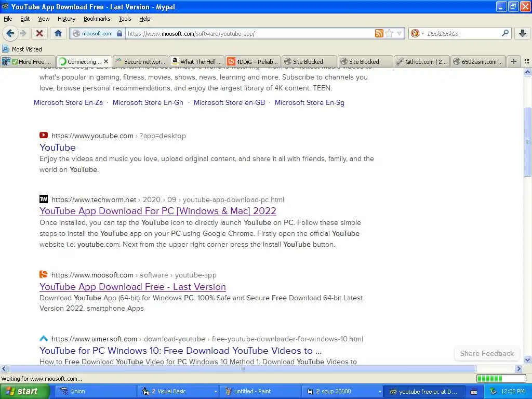532x399 pixels.
Task: Switch to the More Free tab
Action: coord(28,61)
